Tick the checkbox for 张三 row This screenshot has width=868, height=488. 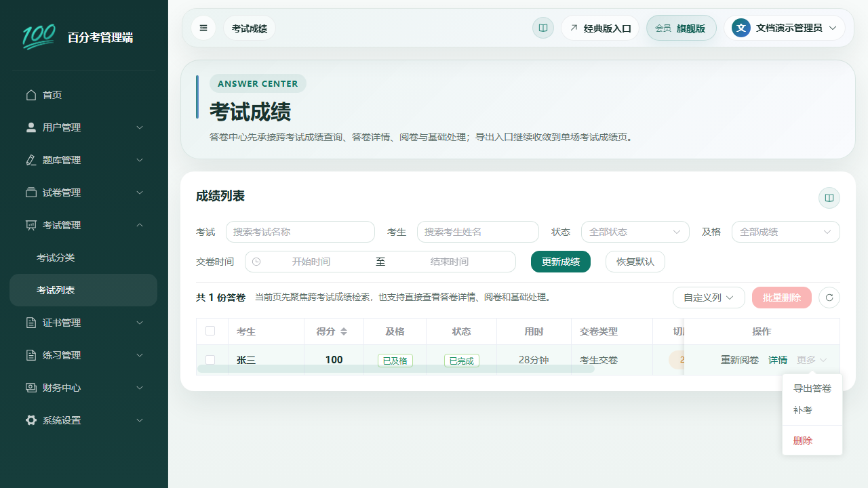point(210,360)
